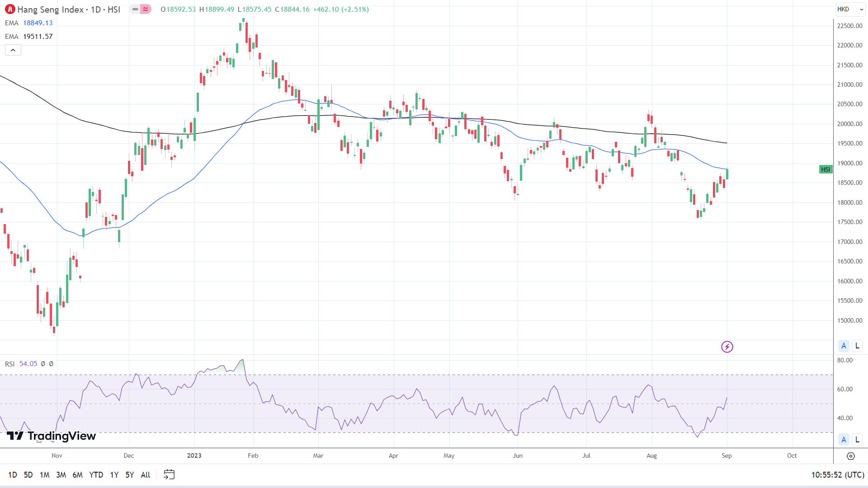Click the 19000.00 price scale label
Screen dimensions: 868x488
tap(850, 164)
